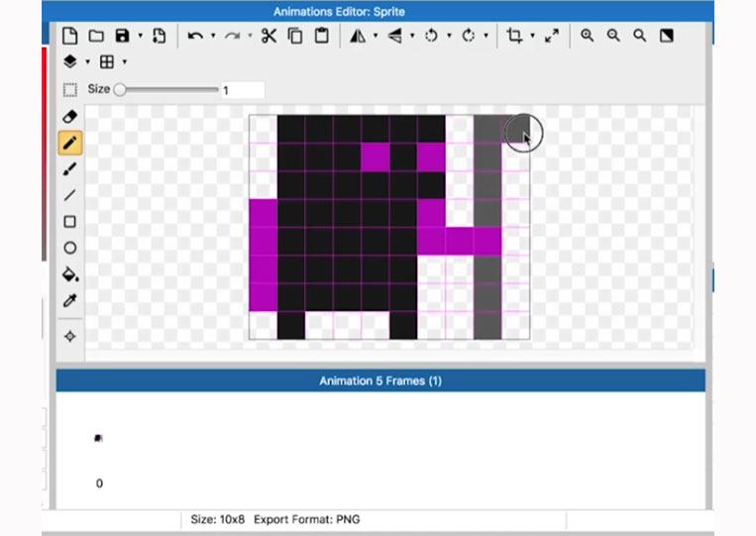This screenshot has height=536, width=756.
Task: Toggle the transparency background icon
Action: 666,36
